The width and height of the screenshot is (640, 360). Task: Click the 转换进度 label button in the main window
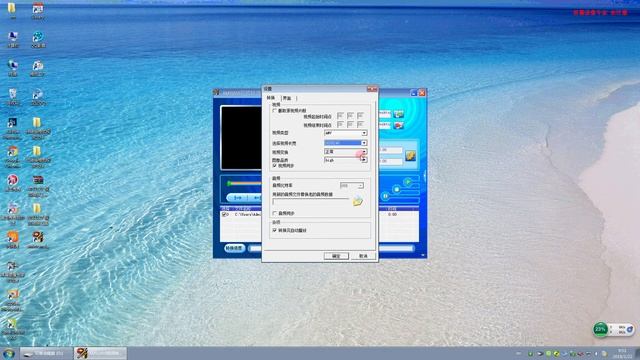234,248
